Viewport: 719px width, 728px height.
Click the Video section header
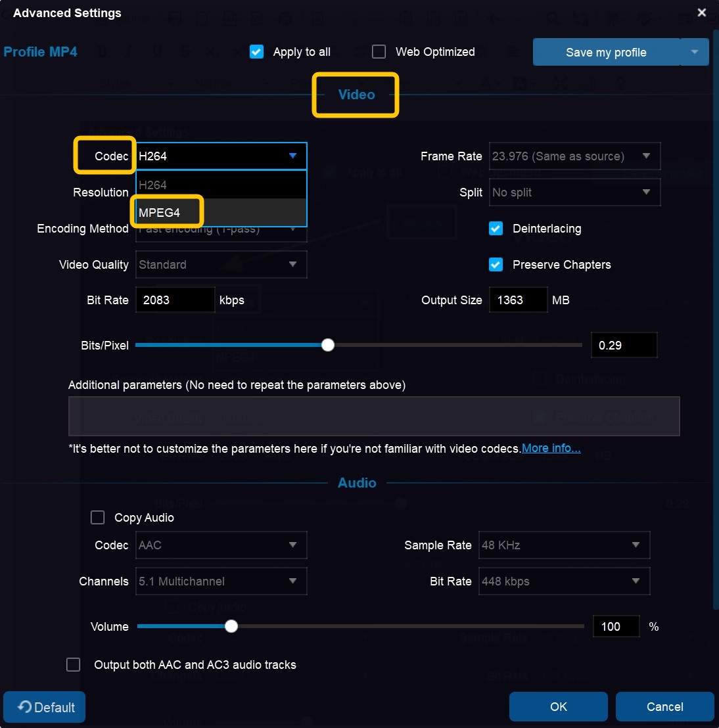coord(356,95)
